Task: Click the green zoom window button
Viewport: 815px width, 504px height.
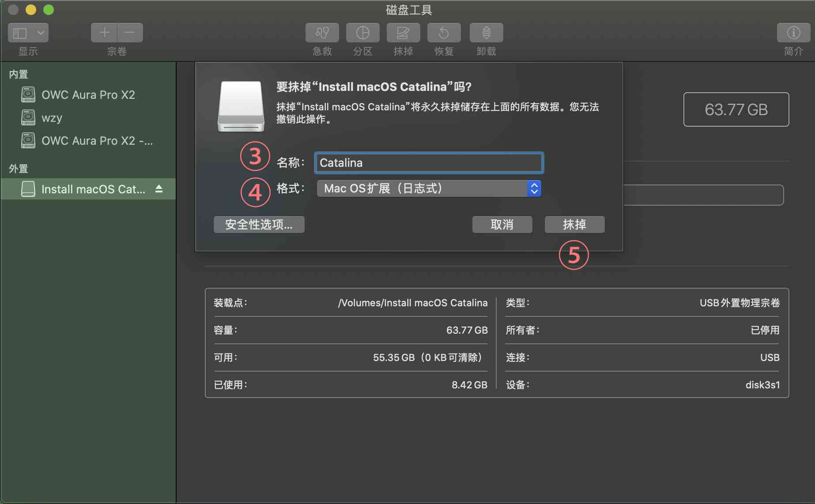Action: [x=49, y=10]
